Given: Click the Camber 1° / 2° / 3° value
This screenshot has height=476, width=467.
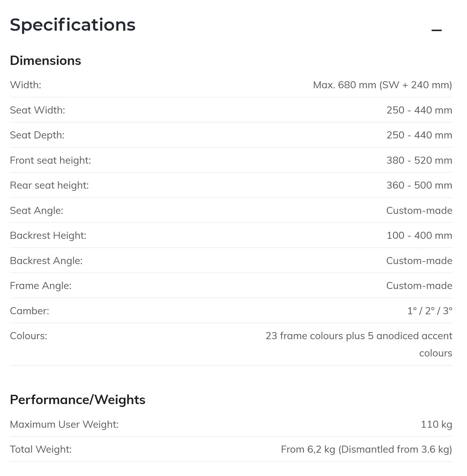Looking at the screenshot, I should (430, 311).
